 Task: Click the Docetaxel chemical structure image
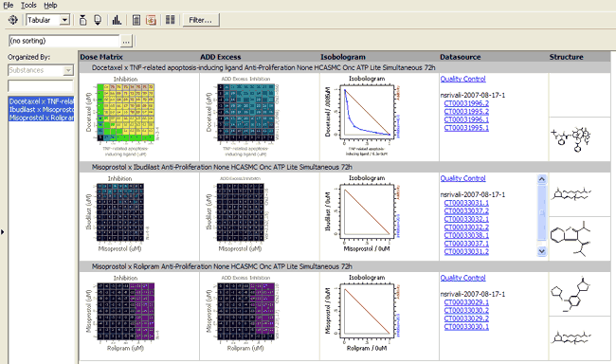click(571, 138)
